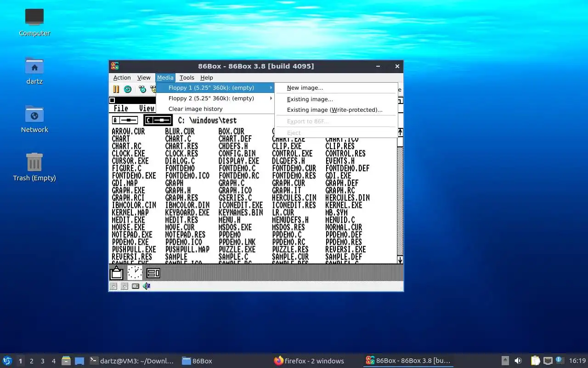Open the Help menu
The height and width of the screenshot is (368, 588).
click(207, 77)
